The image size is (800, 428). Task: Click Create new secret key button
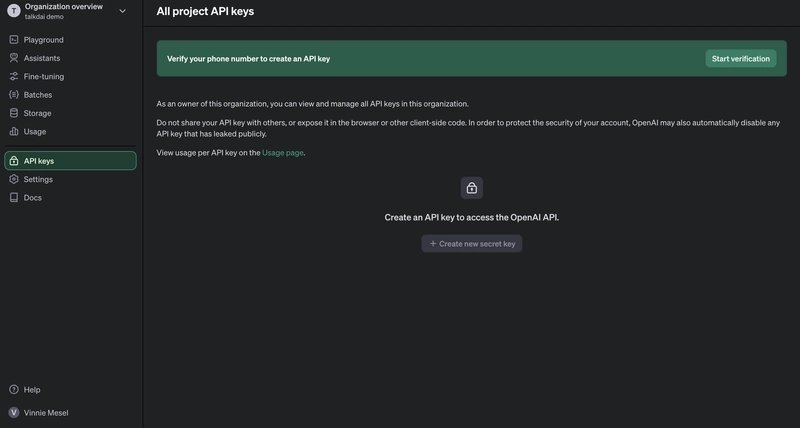coord(472,244)
